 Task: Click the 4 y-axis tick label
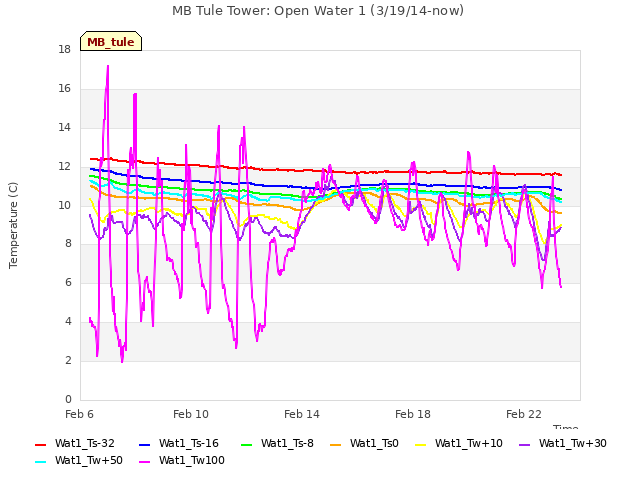click(68, 322)
